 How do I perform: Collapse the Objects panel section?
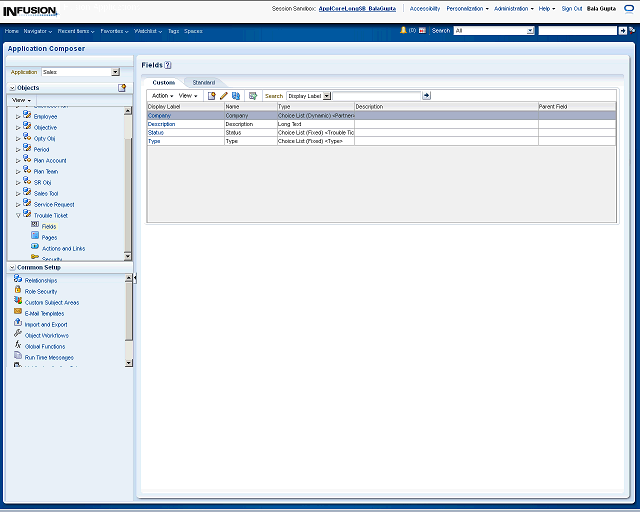click(x=11, y=88)
